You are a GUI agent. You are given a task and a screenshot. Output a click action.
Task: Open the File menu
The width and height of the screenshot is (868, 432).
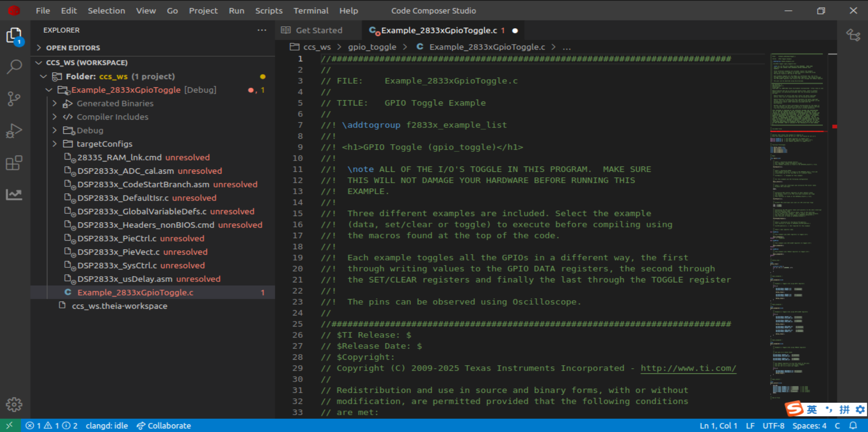[x=43, y=10]
